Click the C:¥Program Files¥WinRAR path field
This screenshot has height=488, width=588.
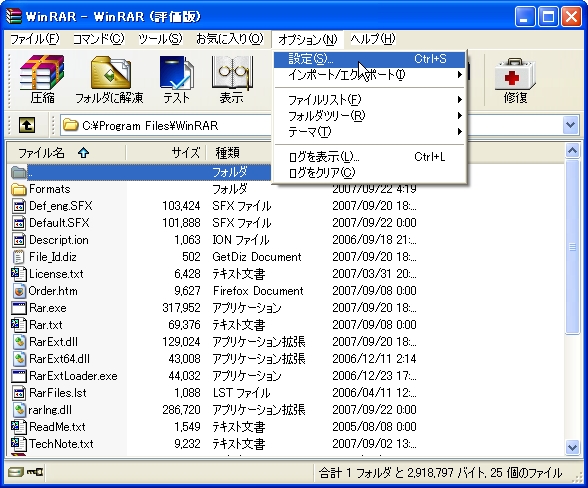coord(165,125)
